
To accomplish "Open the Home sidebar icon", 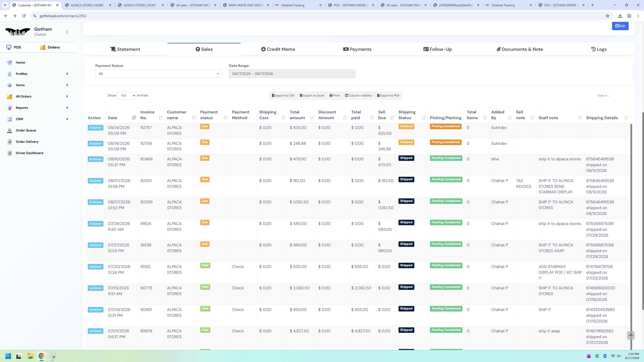I will (10, 62).
